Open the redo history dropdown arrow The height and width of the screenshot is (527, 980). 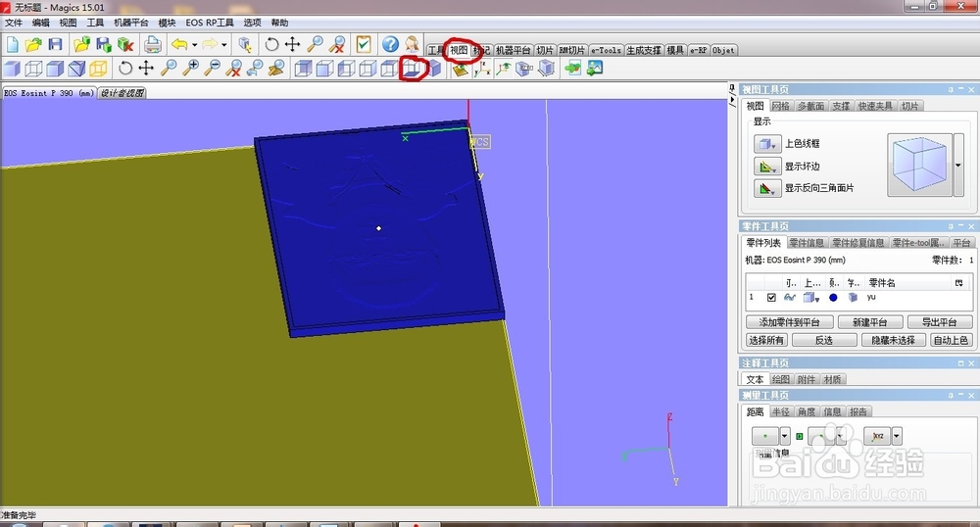click(223, 45)
